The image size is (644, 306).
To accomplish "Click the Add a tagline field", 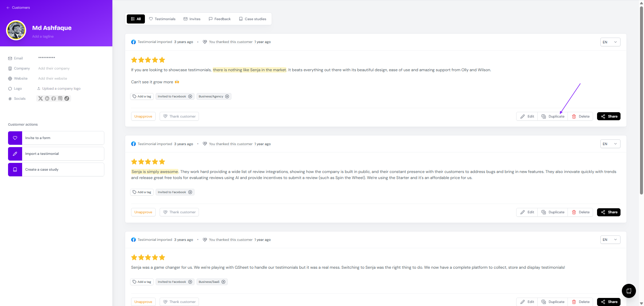I will [x=43, y=36].
